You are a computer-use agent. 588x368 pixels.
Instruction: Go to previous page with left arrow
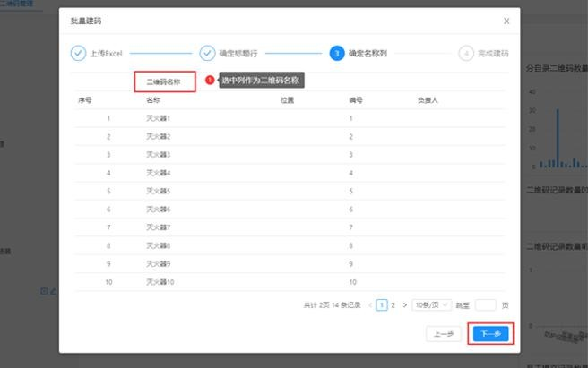pos(370,305)
